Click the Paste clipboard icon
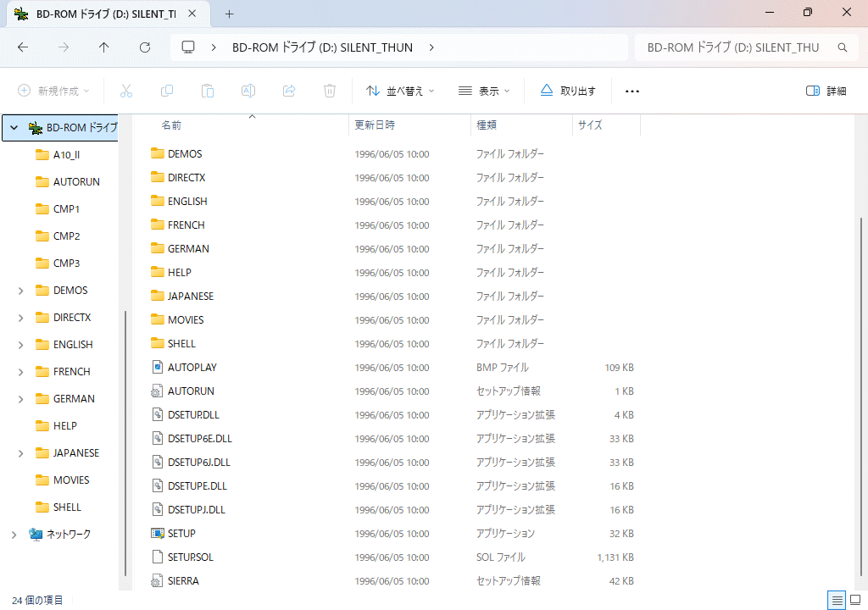 208,91
